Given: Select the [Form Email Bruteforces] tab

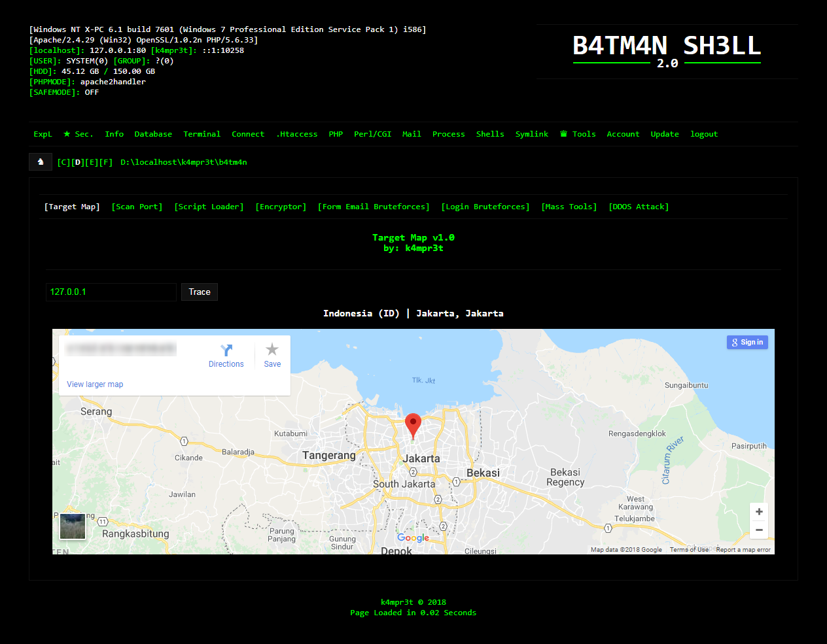Looking at the screenshot, I should coord(374,207).
